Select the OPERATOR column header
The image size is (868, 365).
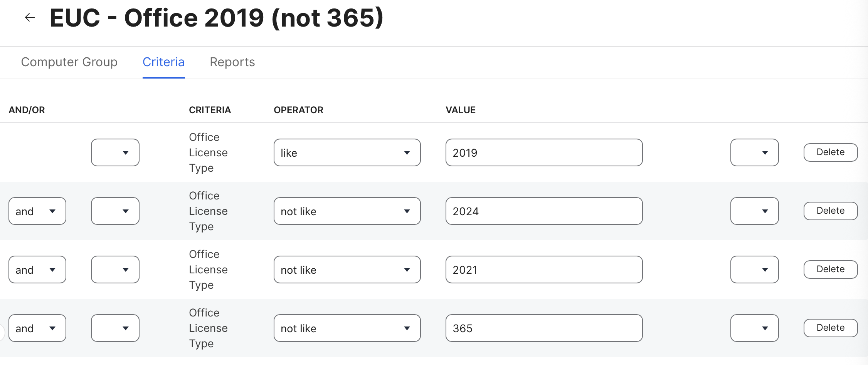click(298, 110)
